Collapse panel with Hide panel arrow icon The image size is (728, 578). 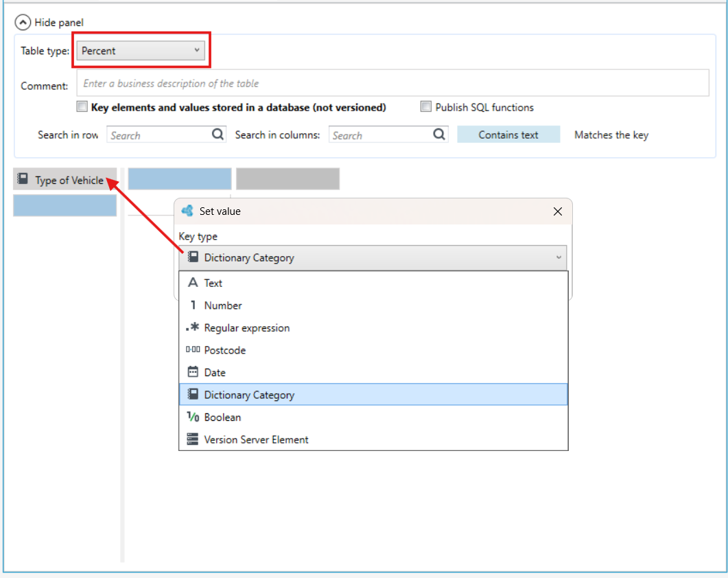click(x=22, y=22)
